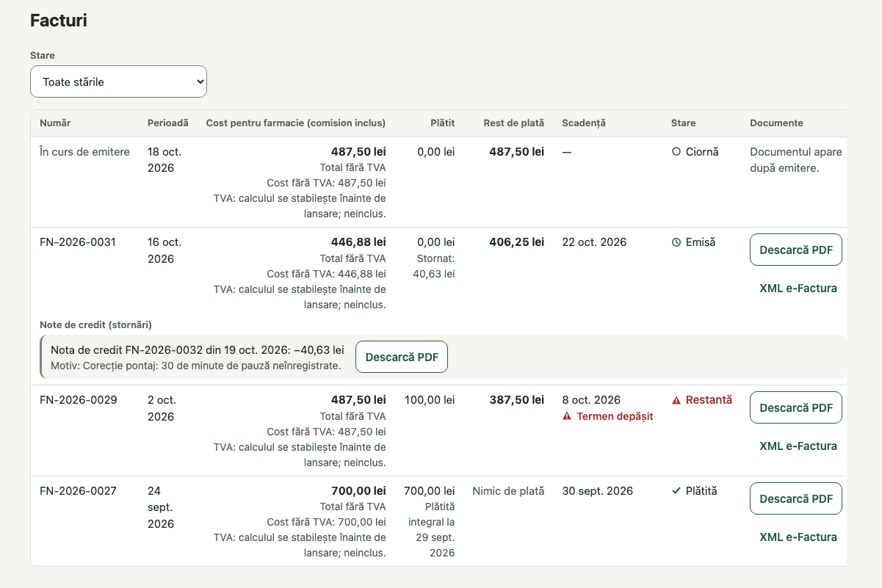Click the Emisă clock status icon

[676, 242]
